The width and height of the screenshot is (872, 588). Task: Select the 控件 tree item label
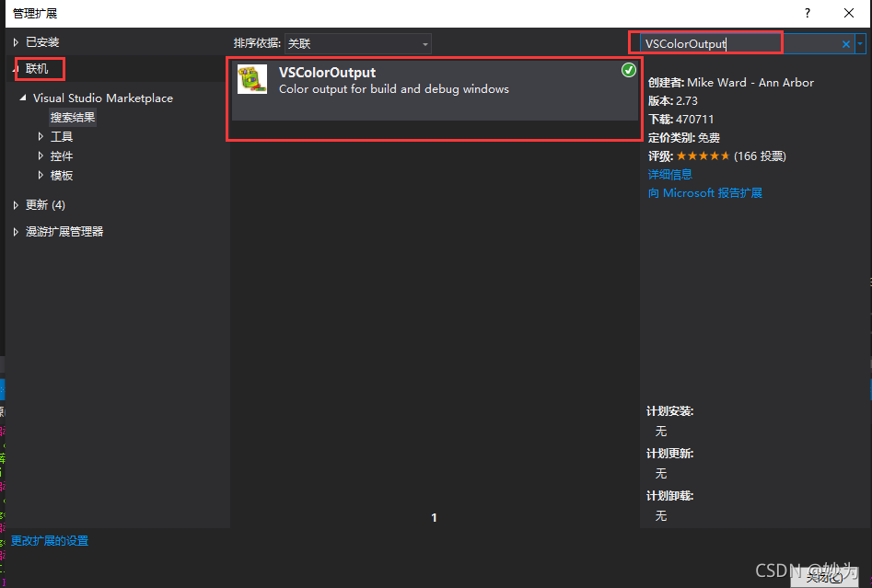click(x=62, y=156)
